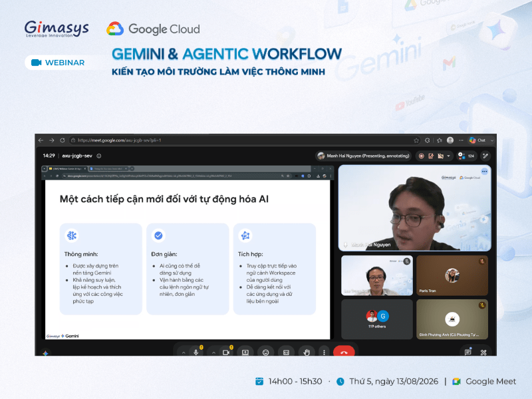Open the favorites list icon in browser toolbar
The width and height of the screenshot is (532, 399).
pos(440,140)
